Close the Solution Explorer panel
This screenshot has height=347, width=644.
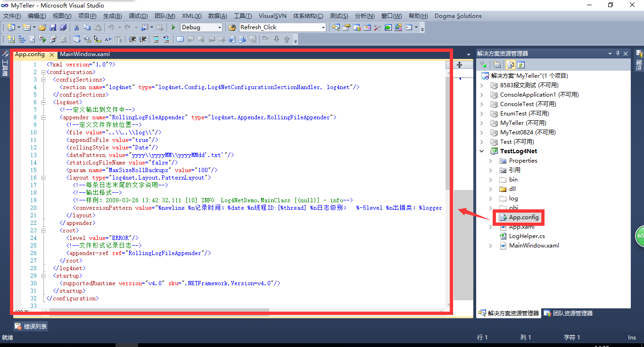pos(626,54)
